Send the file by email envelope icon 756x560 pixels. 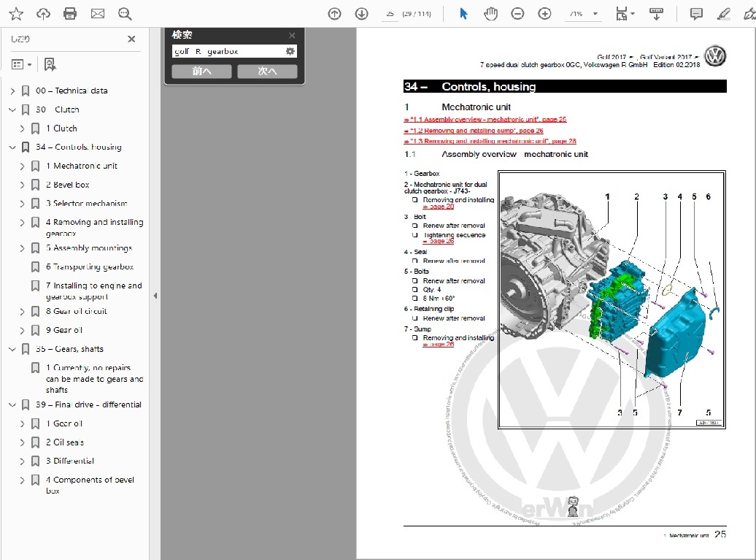click(x=98, y=13)
